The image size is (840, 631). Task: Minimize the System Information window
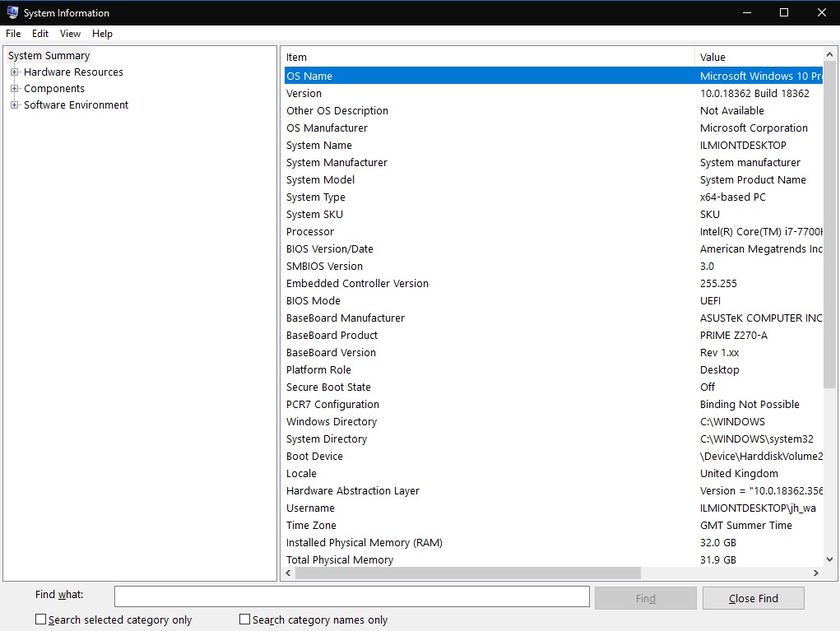(x=746, y=12)
